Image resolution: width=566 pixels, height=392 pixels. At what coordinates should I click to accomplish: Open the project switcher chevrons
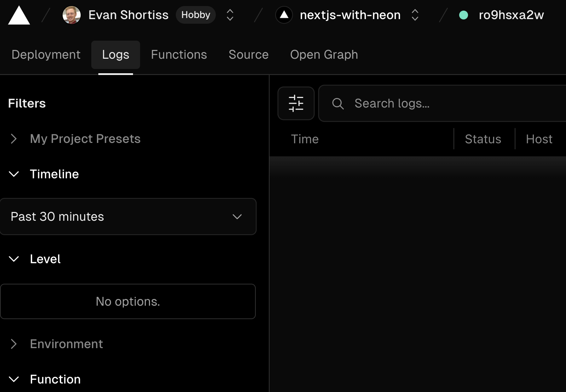pyautogui.click(x=415, y=15)
